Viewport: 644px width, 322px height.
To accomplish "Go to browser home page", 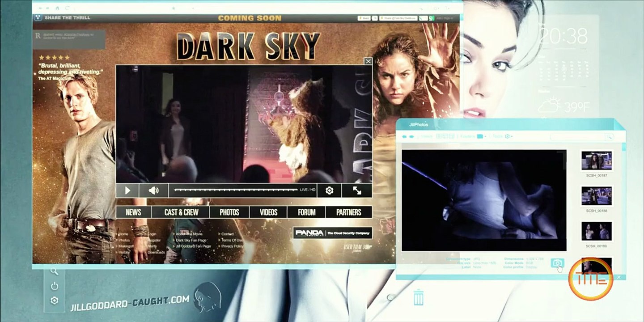I will click(x=58, y=8).
